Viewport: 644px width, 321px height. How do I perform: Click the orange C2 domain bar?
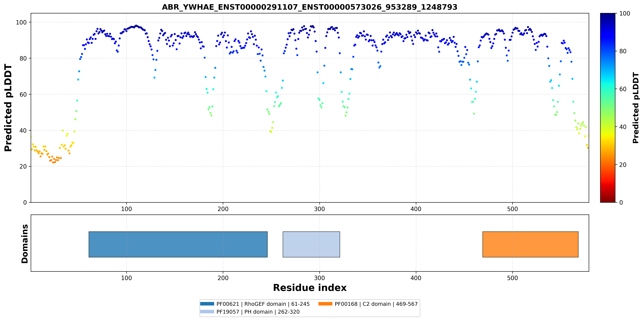(x=530, y=244)
